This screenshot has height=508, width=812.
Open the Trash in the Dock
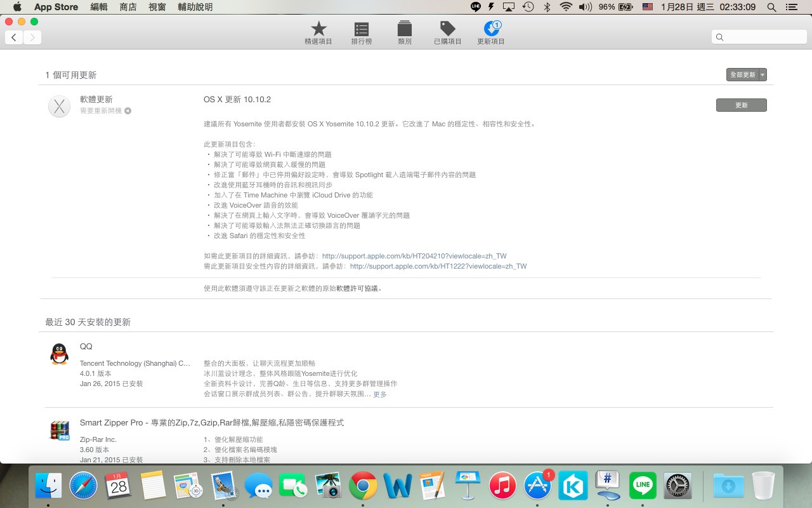763,486
